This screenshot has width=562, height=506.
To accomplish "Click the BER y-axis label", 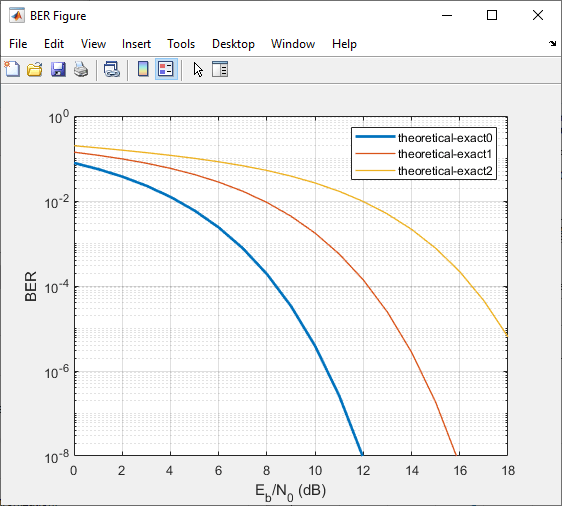I will pos(31,286).
